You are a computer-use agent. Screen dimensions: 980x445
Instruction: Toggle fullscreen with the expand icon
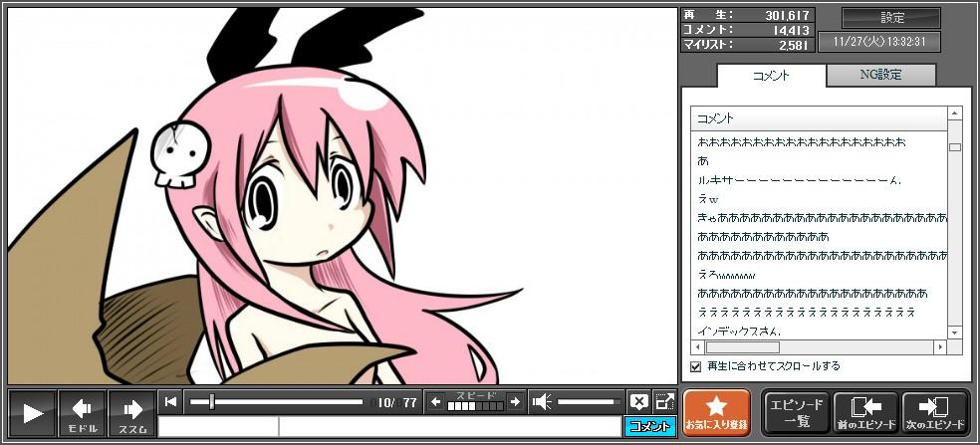664,402
